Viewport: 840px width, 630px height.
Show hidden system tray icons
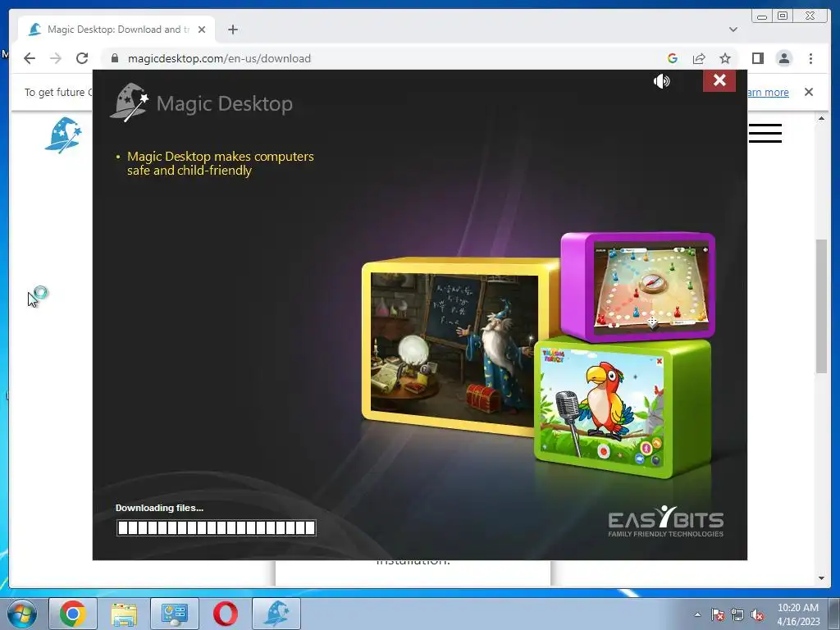697,614
